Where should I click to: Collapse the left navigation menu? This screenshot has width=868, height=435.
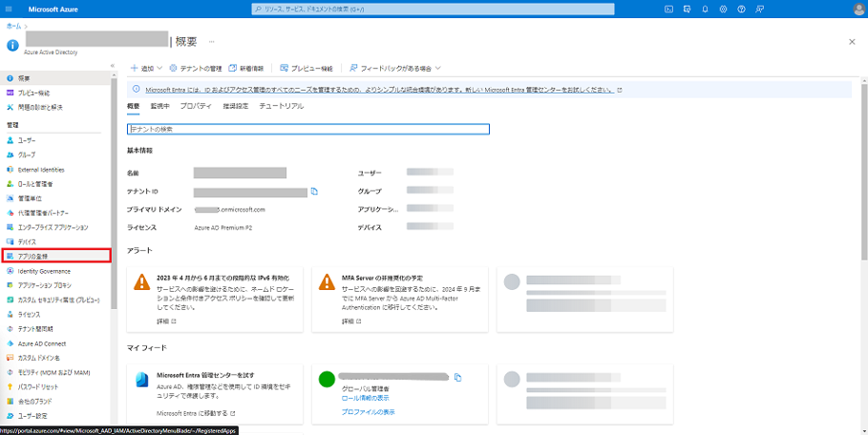pyautogui.click(x=113, y=65)
